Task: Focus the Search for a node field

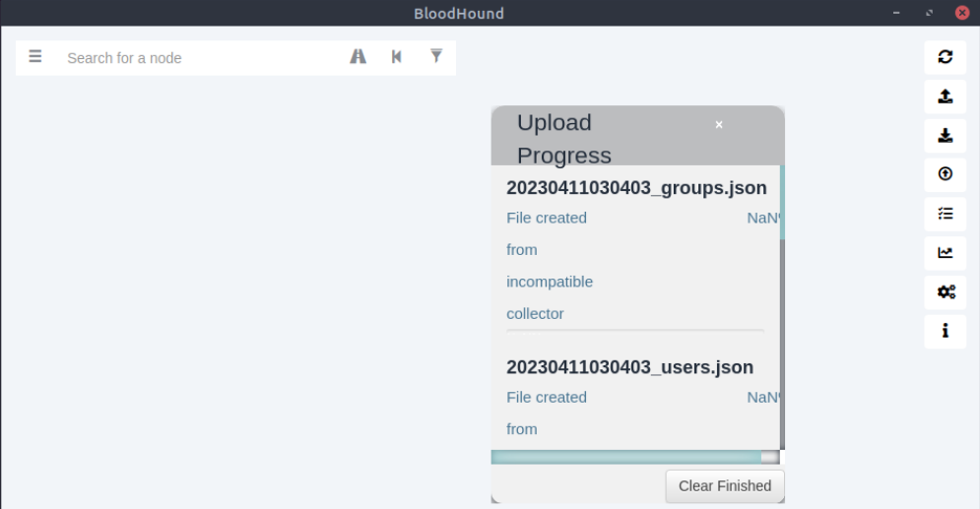Action: (200, 58)
